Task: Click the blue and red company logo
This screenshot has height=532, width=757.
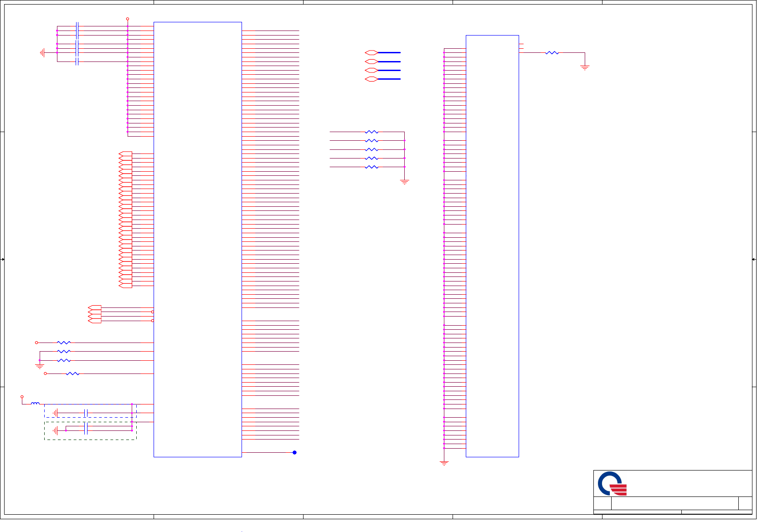Action: 612,484
